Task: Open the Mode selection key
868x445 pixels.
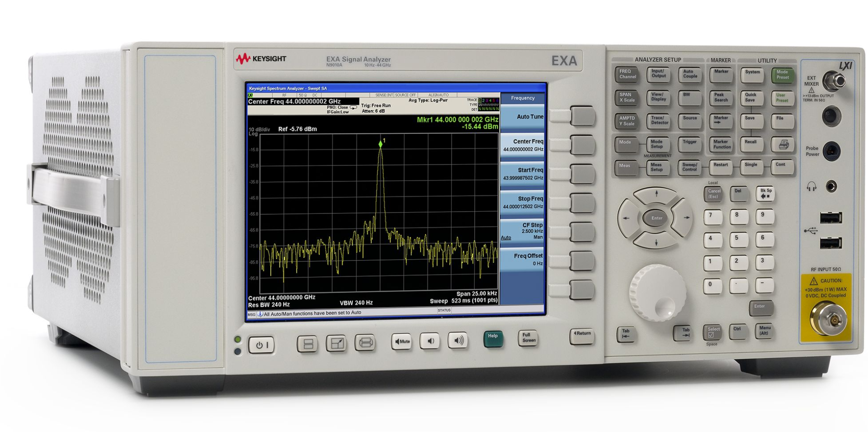Action: [626, 144]
